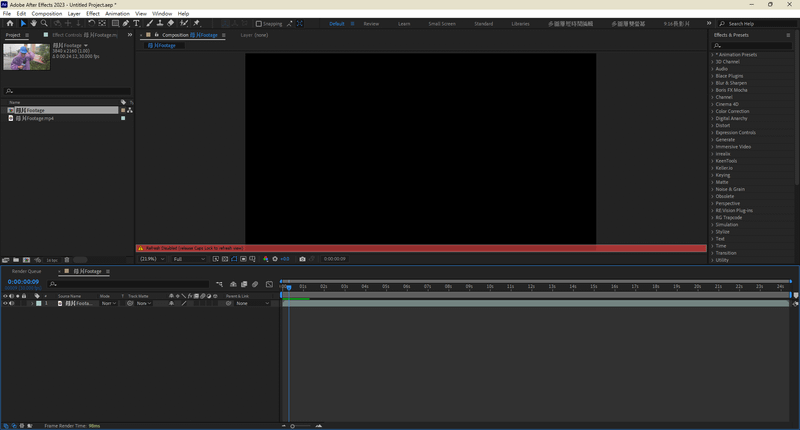Open the Parent & Link None dropdown
The height and width of the screenshot is (430, 800).
point(252,303)
